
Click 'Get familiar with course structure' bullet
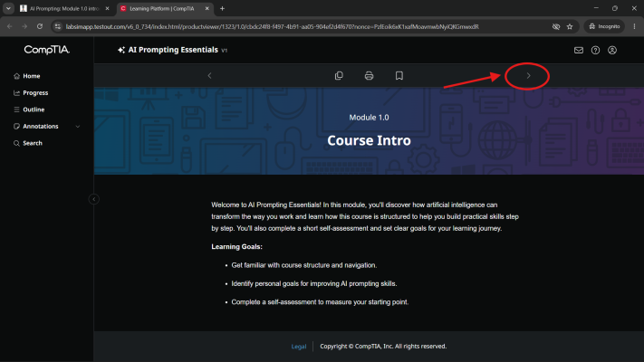[304, 265]
